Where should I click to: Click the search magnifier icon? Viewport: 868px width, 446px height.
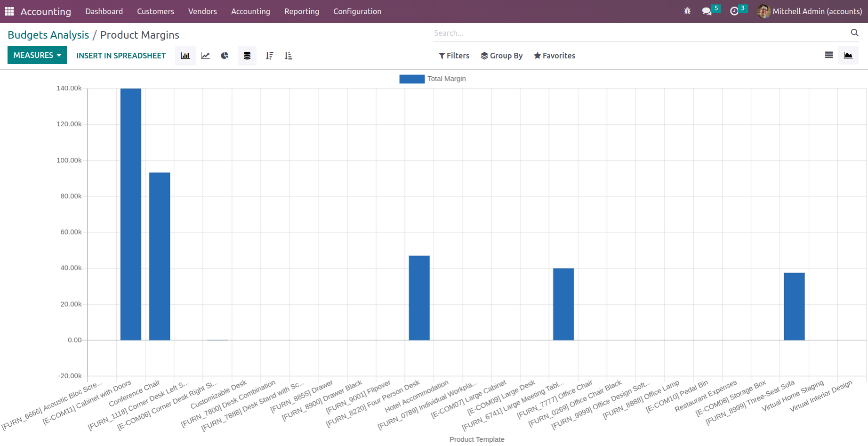[x=854, y=33]
